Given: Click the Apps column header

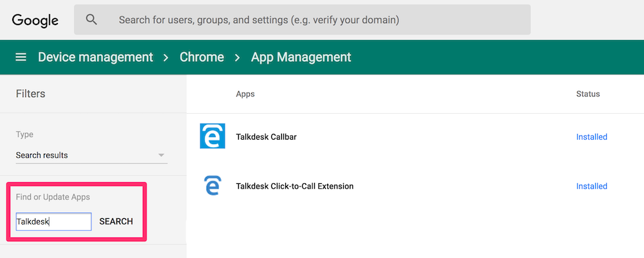Looking at the screenshot, I should coord(245,95).
